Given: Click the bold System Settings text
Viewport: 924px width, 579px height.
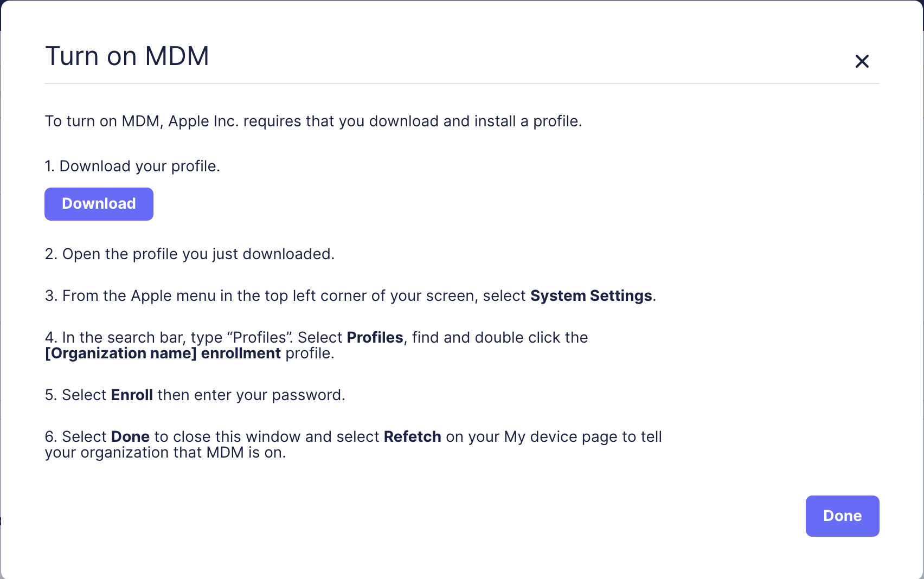Looking at the screenshot, I should (x=590, y=295).
